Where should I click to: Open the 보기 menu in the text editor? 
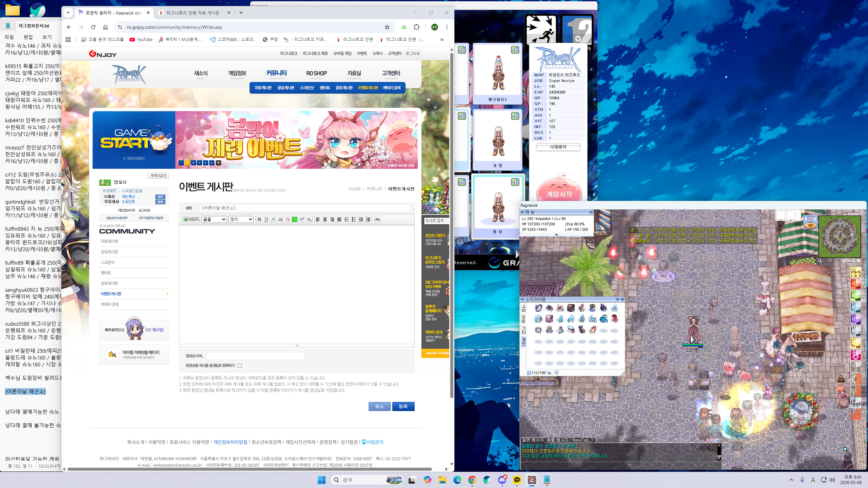47,37
